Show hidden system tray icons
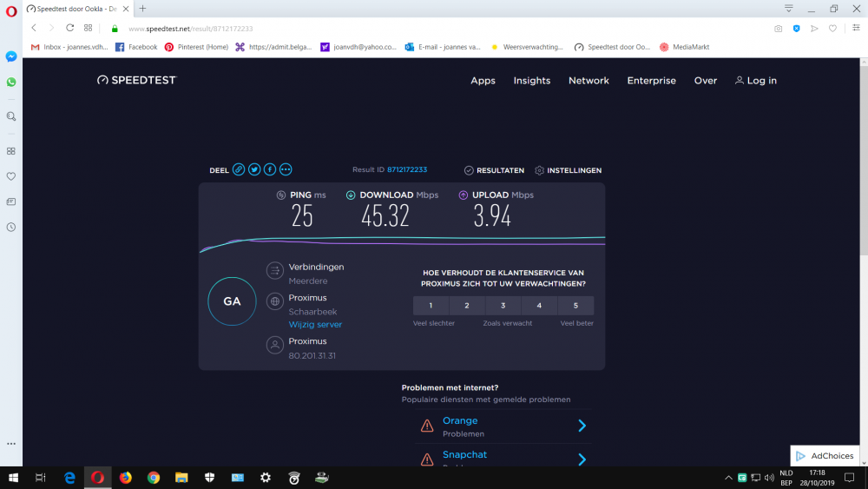 pyautogui.click(x=728, y=478)
